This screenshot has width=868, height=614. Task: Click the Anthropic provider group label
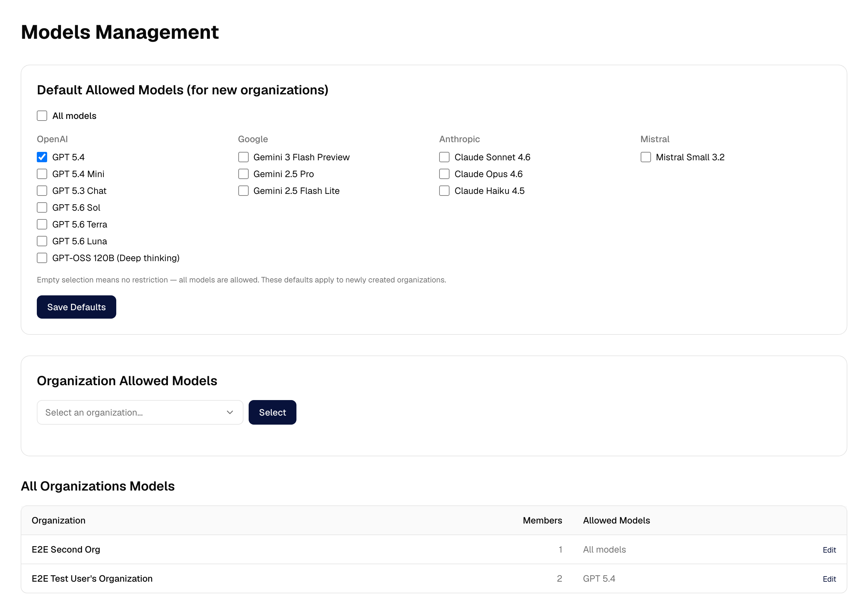(x=459, y=139)
